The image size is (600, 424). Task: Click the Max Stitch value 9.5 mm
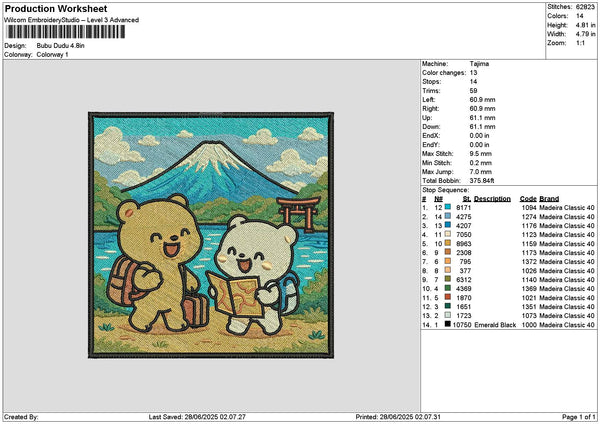(x=481, y=154)
